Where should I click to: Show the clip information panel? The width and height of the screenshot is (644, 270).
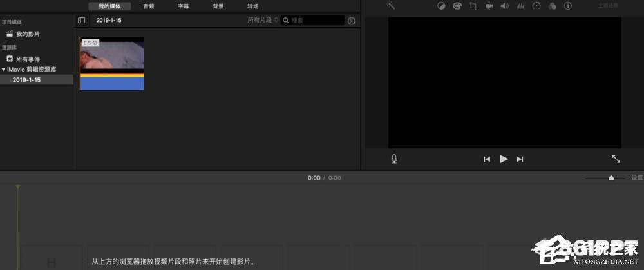click(567, 6)
